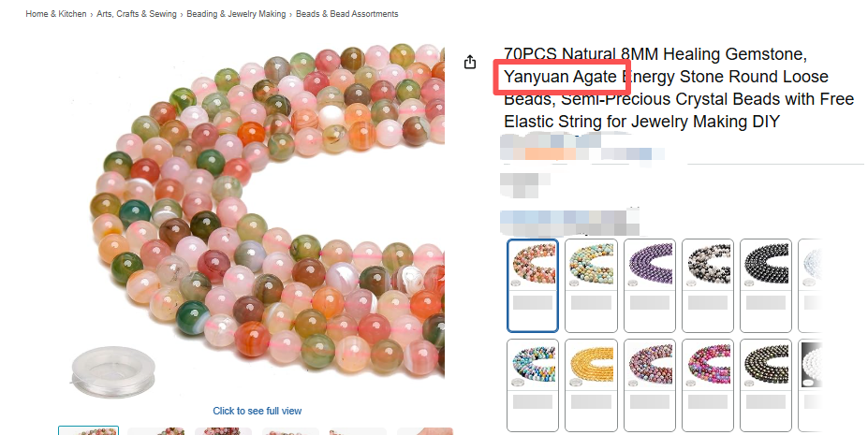
Task: Click the share icon beside product title
Action: (469, 62)
